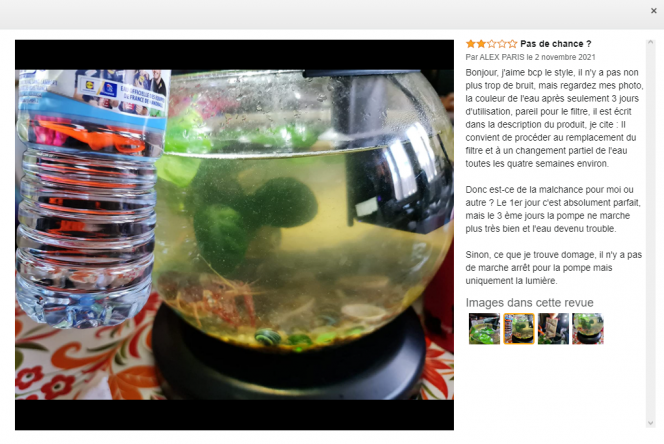Viewport: 664px width, 444px height.
Task: Click the scrollbar down arrow
Action: 650,423
